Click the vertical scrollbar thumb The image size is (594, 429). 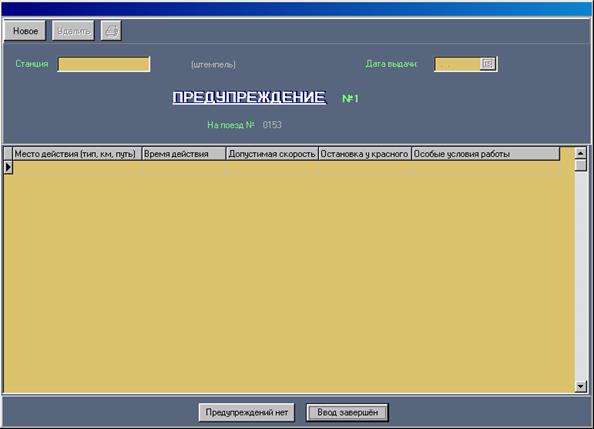[x=580, y=166]
